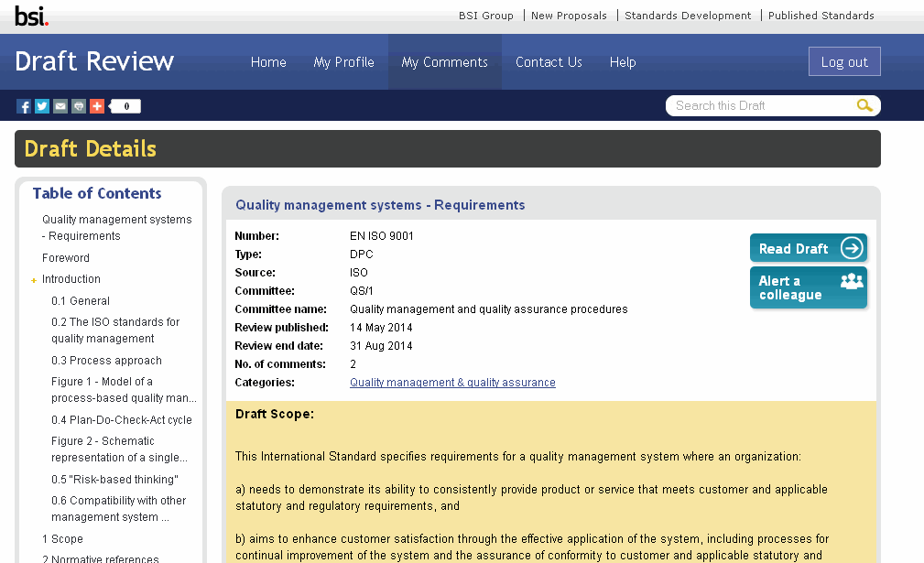924x563 pixels.
Task: Click the search magnifier icon
Action: (x=864, y=105)
